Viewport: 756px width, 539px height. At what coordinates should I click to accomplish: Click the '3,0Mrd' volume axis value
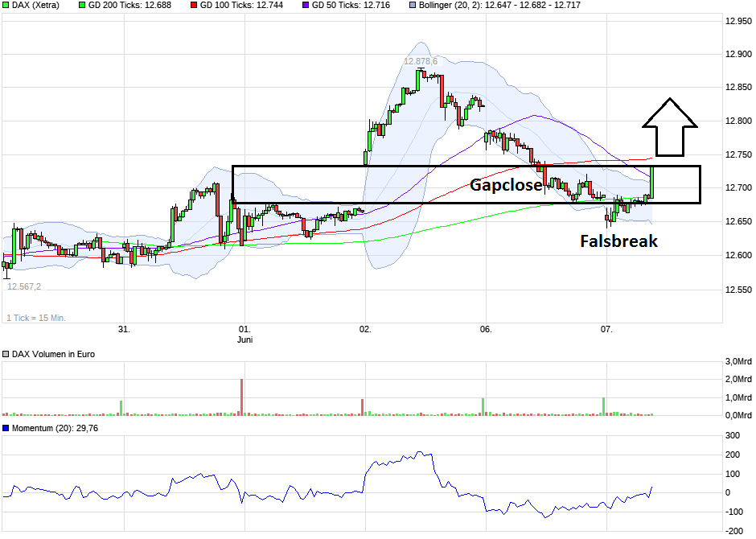(738, 362)
